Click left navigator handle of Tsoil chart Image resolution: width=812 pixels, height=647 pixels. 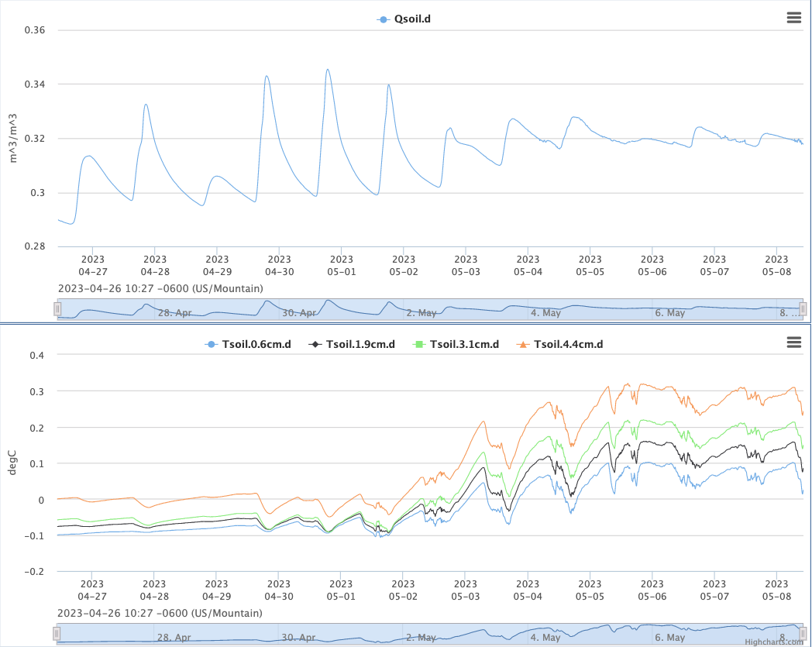(x=57, y=634)
